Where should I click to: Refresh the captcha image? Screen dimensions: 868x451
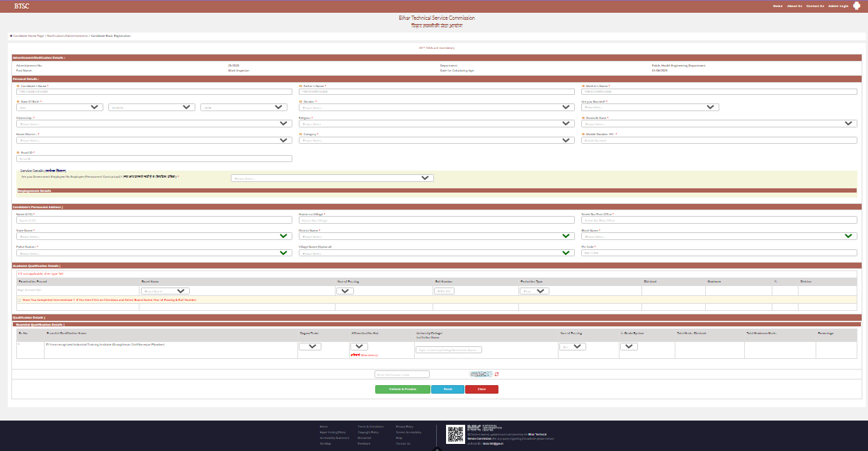497,374
